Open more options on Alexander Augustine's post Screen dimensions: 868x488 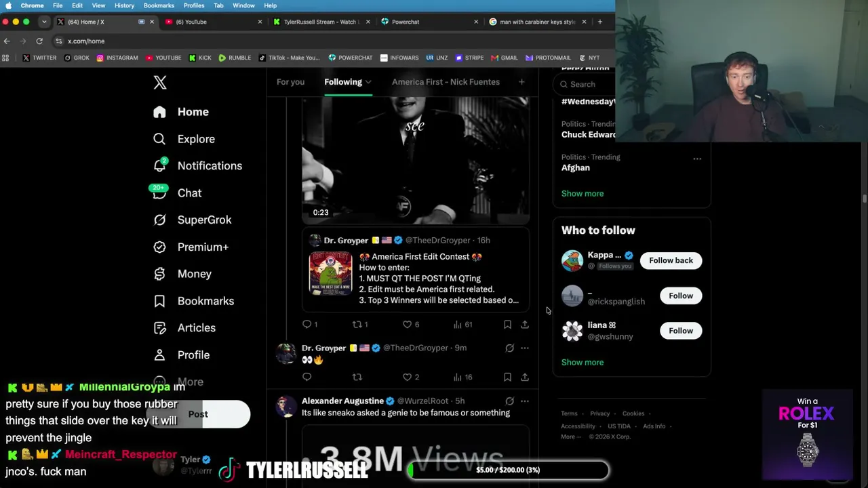(525, 401)
